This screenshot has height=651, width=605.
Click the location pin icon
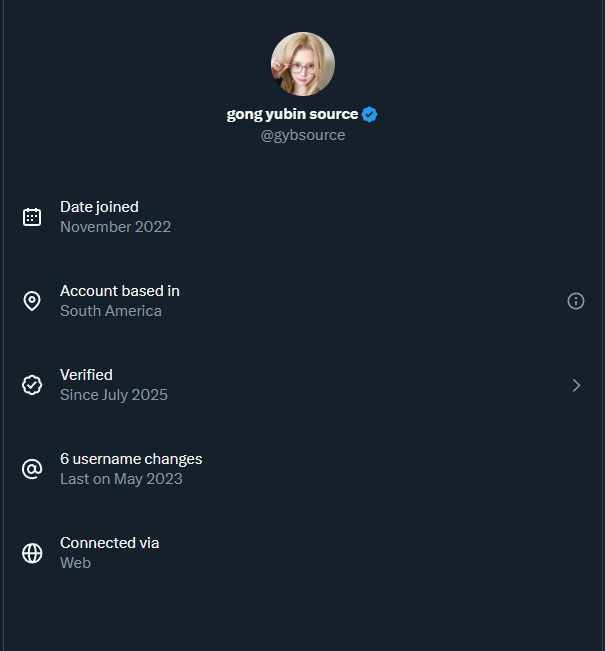click(32, 301)
